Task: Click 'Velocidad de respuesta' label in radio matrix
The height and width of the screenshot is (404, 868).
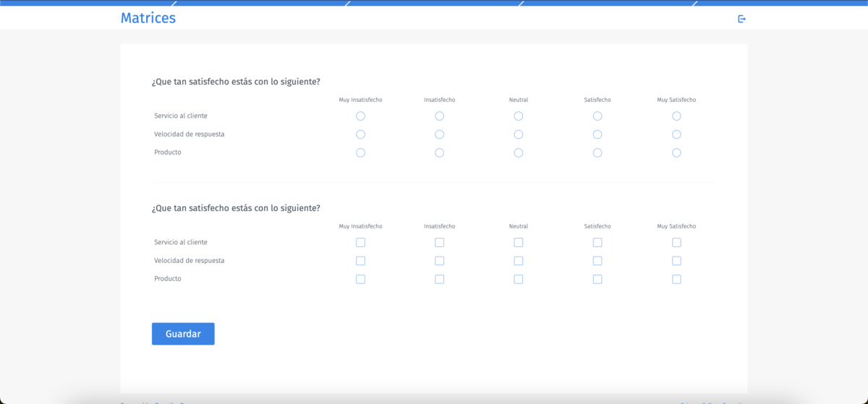Action: (190, 134)
